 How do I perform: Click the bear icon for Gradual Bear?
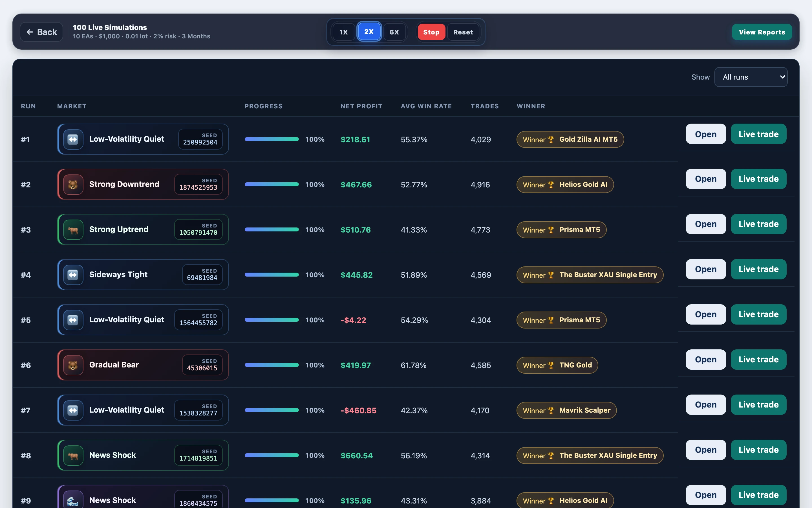point(73,365)
